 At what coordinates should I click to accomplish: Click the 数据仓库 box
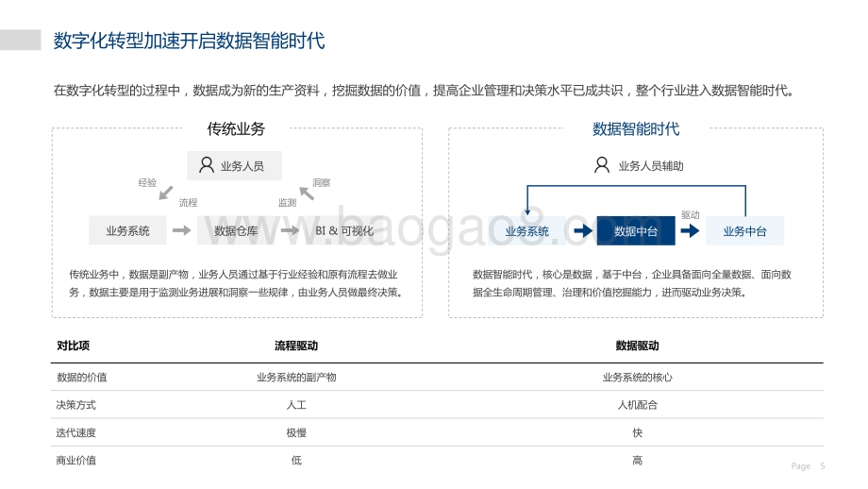click(236, 231)
